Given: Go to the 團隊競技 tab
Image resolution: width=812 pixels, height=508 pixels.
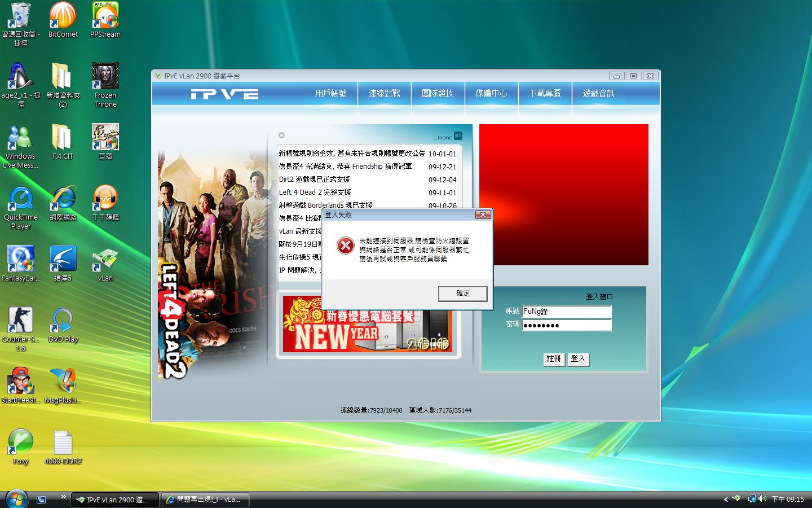Looking at the screenshot, I should [438, 93].
